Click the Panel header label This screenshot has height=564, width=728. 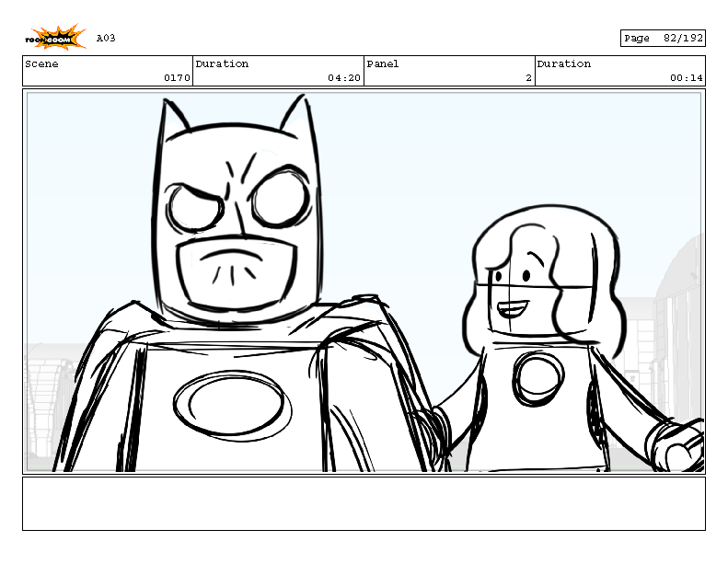pyautogui.click(x=383, y=63)
